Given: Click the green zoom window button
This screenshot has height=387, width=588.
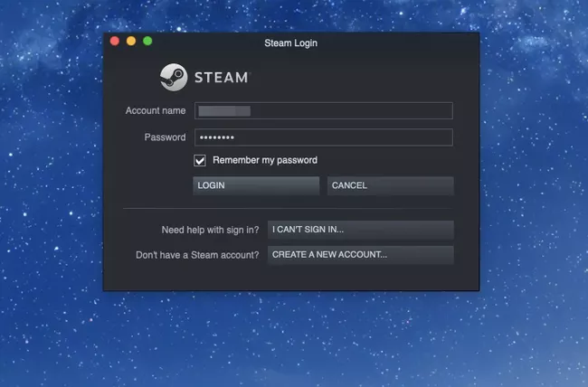Looking at the screenshot, I should [x=147, y=41].
